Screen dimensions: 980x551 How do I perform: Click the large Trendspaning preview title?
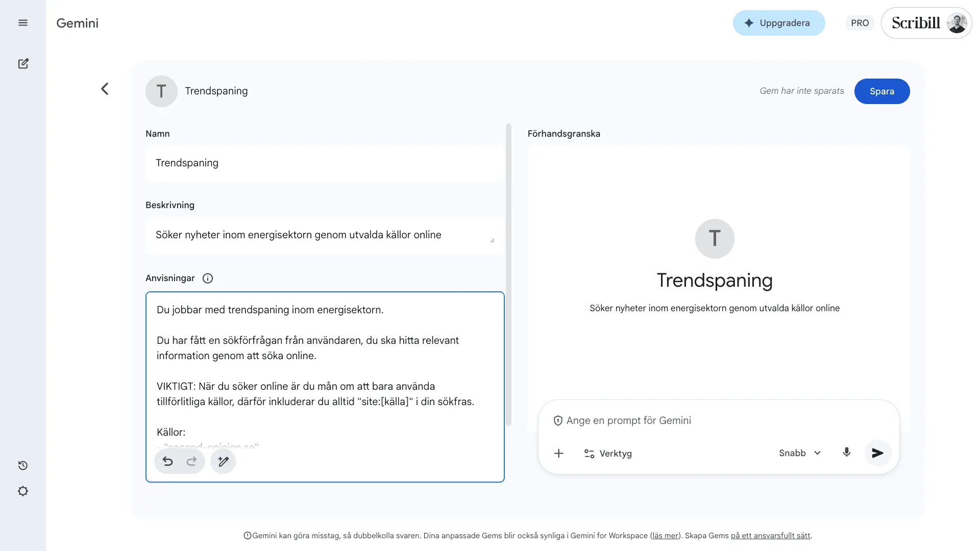pos(715,281)
